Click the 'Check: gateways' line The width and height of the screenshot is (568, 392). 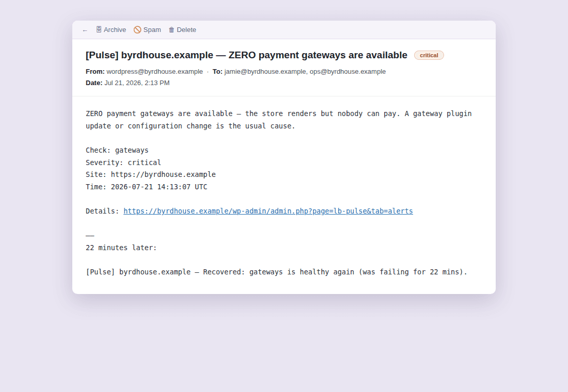(x=117, y=150)
